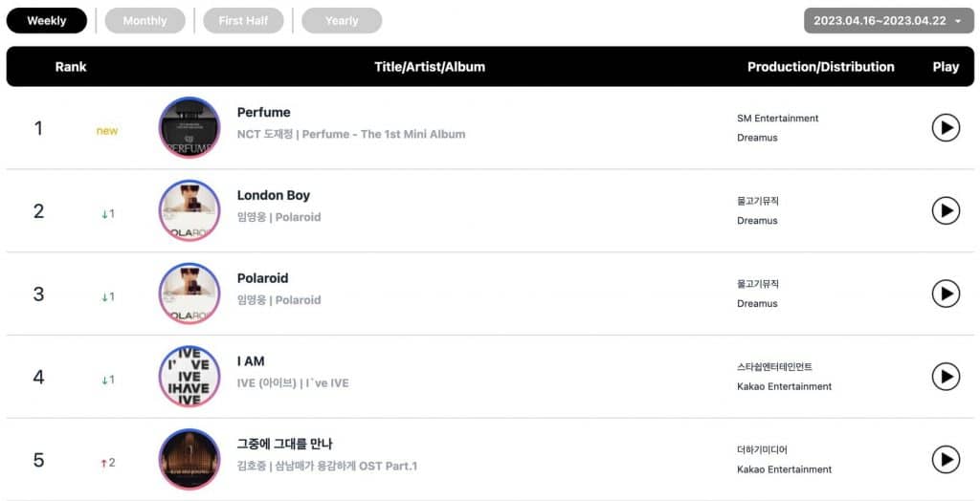Open the Perfume song title link
980x501 pixels.
pos(263,112)
